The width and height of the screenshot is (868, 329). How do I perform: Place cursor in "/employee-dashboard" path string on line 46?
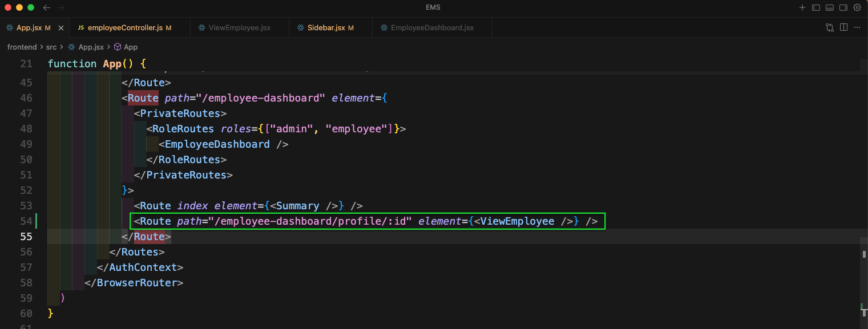tap(260, 98)
